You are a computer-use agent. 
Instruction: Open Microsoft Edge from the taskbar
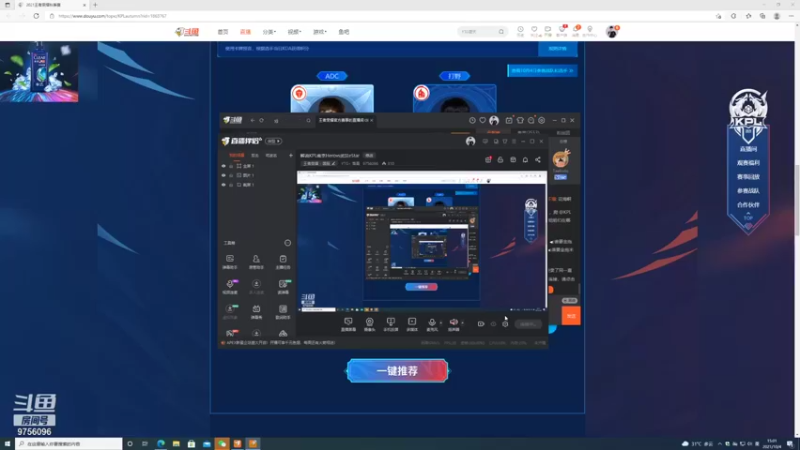161,444
